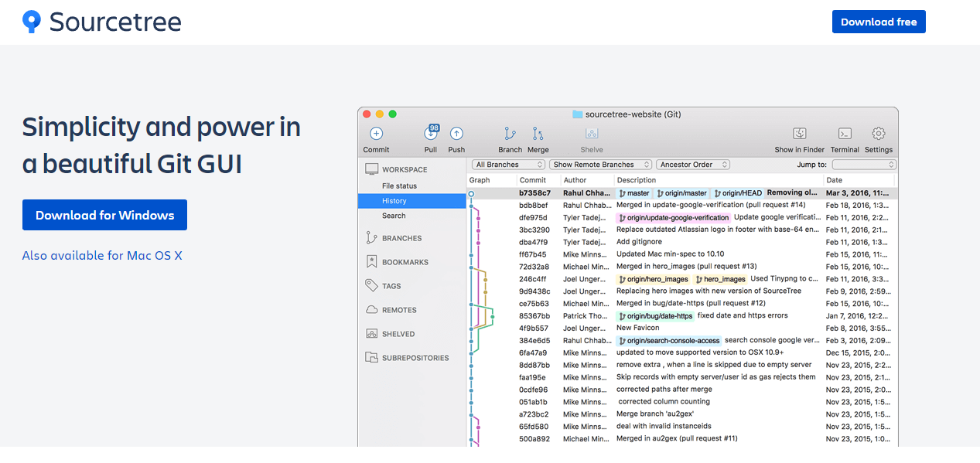
Task: Open the Show Remote Branches dropdown
Action: [600, 165]
